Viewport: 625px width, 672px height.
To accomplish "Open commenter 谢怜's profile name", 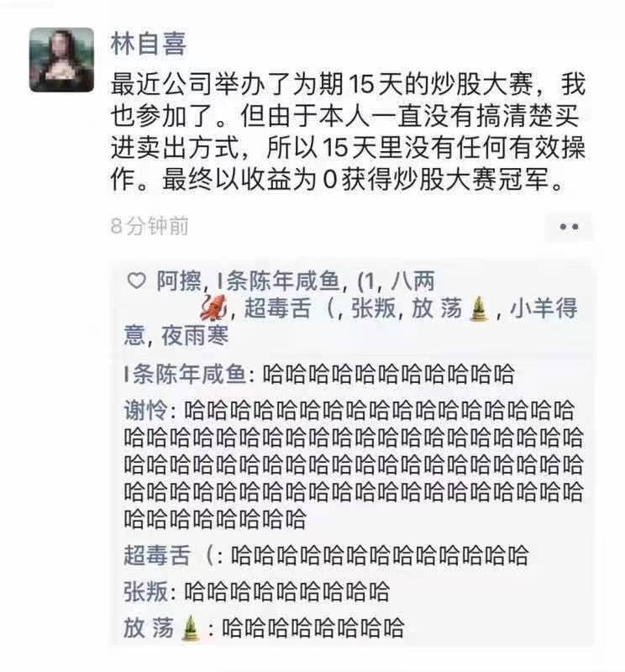I will coord(145,411).
